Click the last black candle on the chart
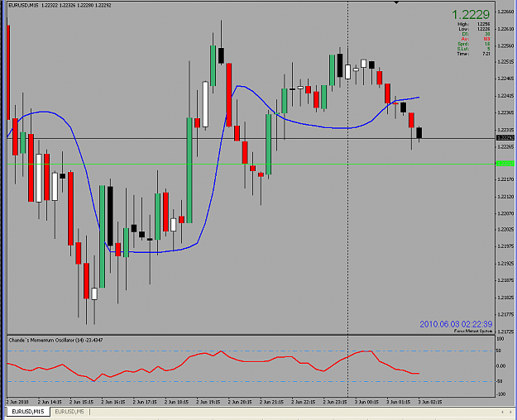The height and width of the screenshot is (420, 517). tap(419, 133)
